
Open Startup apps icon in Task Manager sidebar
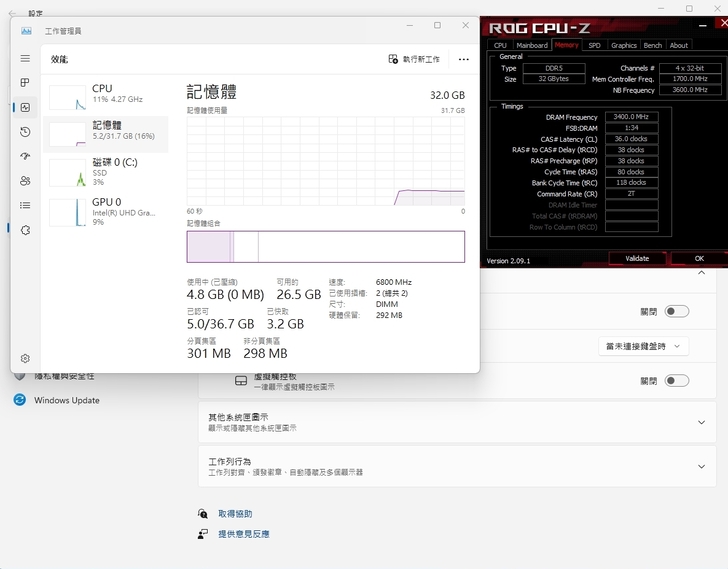point(25,156)
